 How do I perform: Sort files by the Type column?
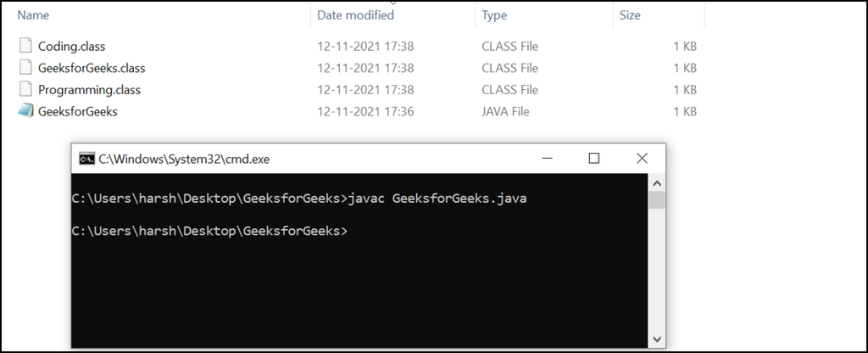pyautogui.click(x=494, y=15)
